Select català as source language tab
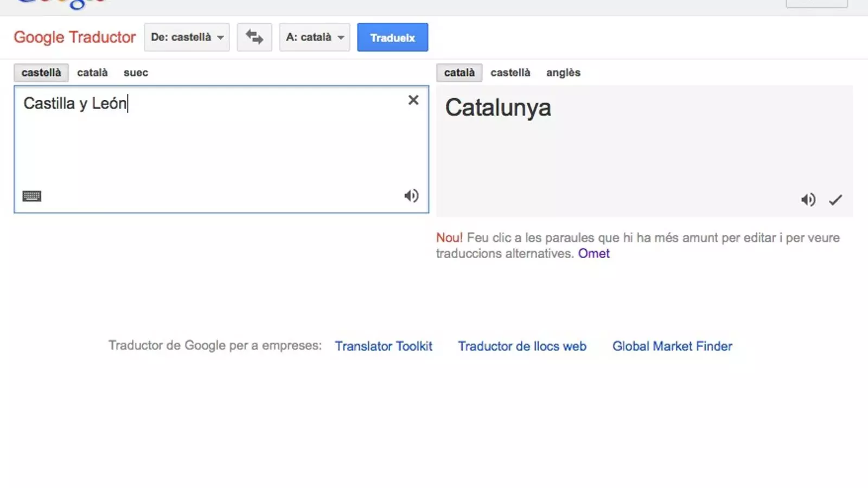 pyautogui.click(x=92, y=73)
